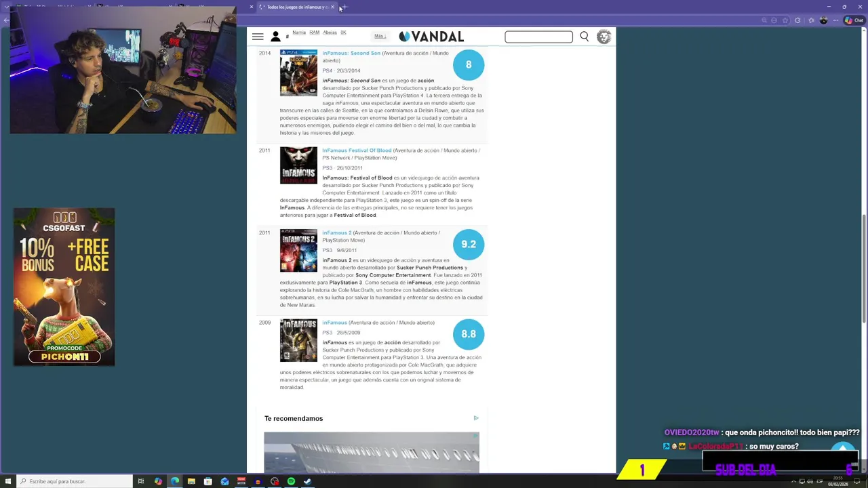Open a new browser tab
Image resolution: width=868 pixels, height=488 pixels.
coord(344,7)
